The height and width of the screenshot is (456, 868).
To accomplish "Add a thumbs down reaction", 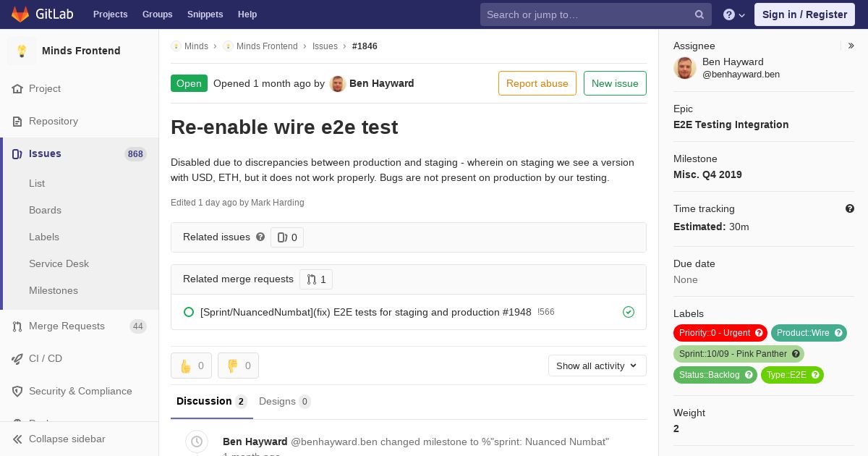I will pyautogui.click(x=238, y=366).
